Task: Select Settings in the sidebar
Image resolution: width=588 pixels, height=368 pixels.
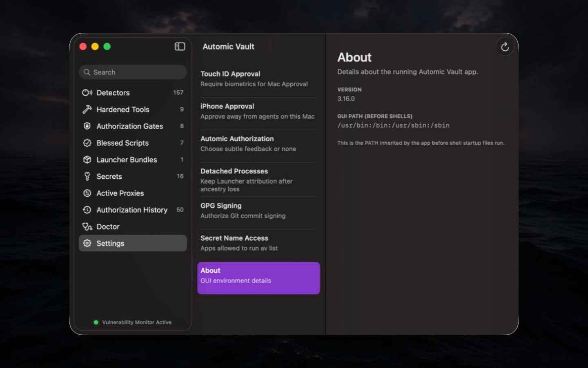Action: point(133,243)
